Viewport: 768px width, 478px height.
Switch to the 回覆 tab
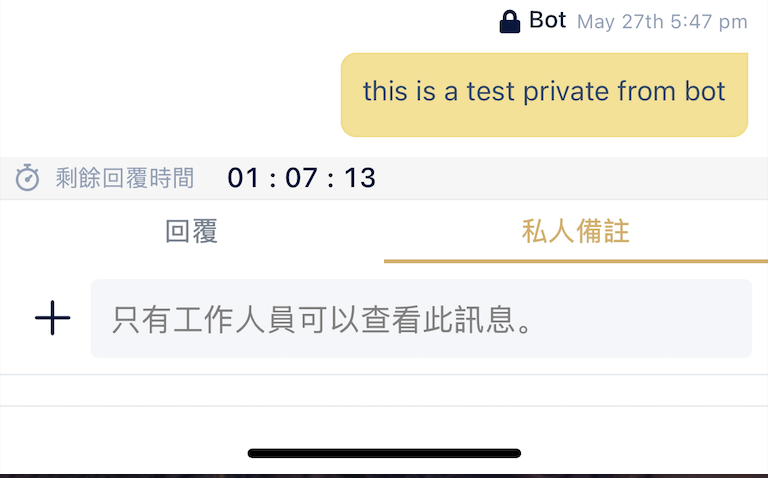point(192,232)
